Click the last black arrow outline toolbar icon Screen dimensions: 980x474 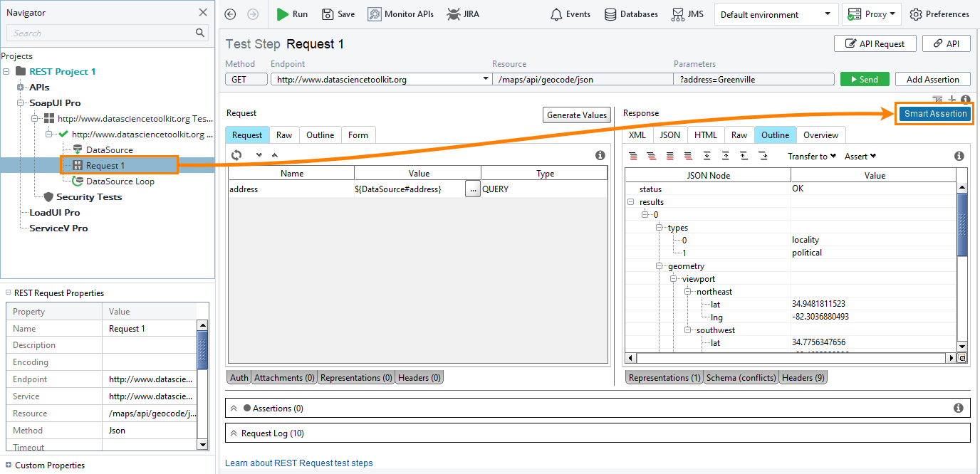click(x=762, y=156)
